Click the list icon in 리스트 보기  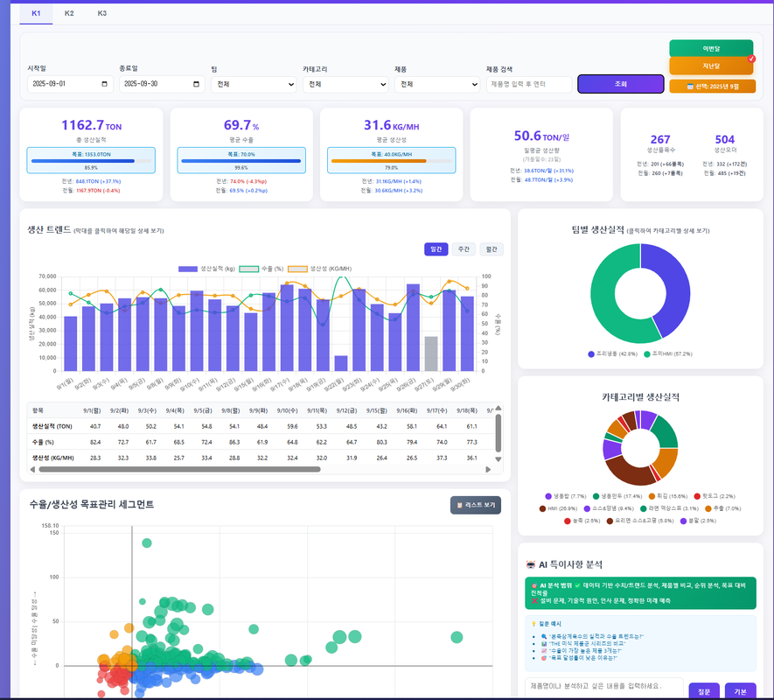459,505
